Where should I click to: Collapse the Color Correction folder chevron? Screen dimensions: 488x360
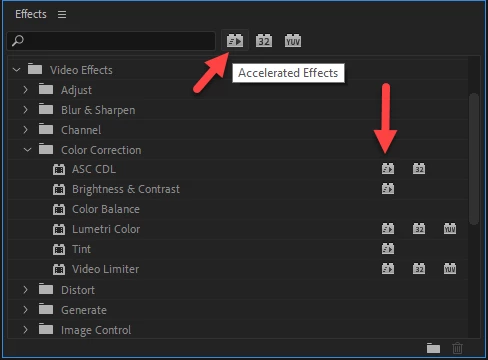coord(27,150)
